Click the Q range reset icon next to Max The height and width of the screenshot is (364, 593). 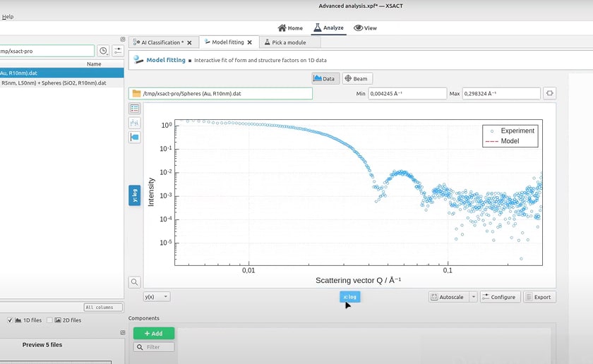pyautogui.click(x=549, y=93)
